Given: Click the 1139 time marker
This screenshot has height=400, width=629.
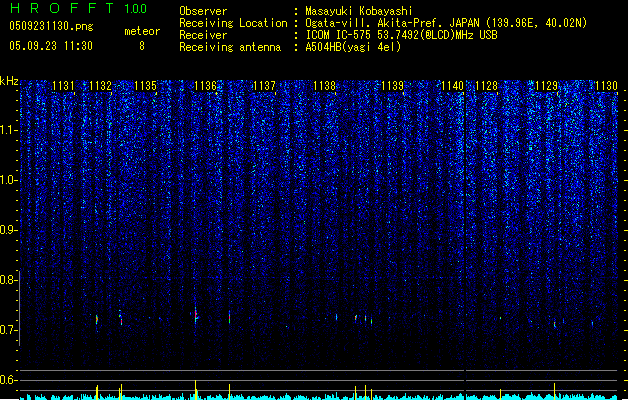Looking at the screenshot, I should (393, 86).
